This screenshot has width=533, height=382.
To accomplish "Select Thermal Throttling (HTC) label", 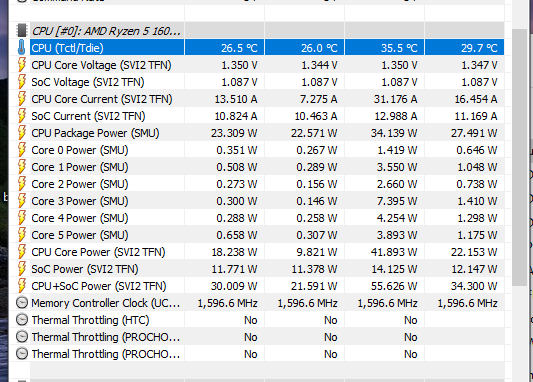I will coord(90,320).
